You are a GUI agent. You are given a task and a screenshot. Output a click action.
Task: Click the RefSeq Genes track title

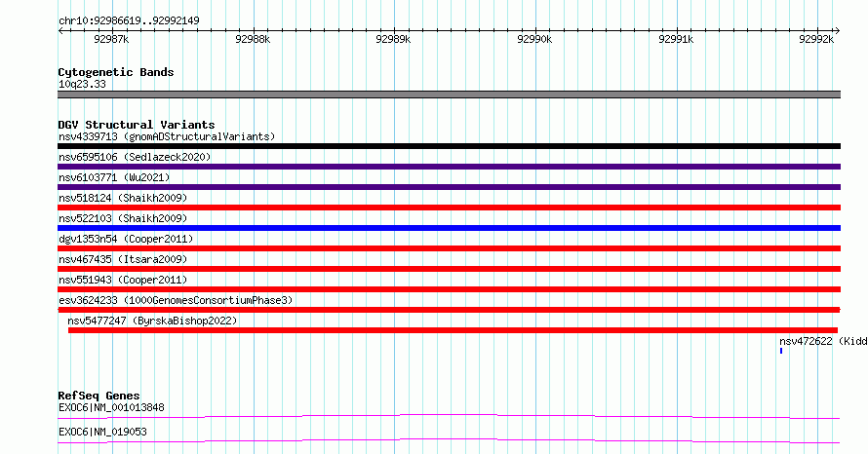(x=99, y=396)
